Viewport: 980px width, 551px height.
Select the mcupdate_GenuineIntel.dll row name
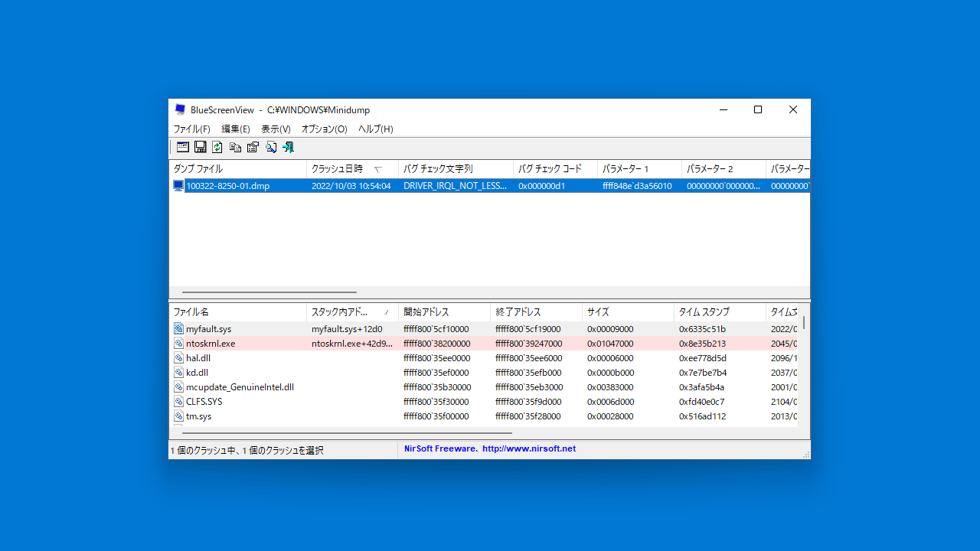click(x=240, y=387)
